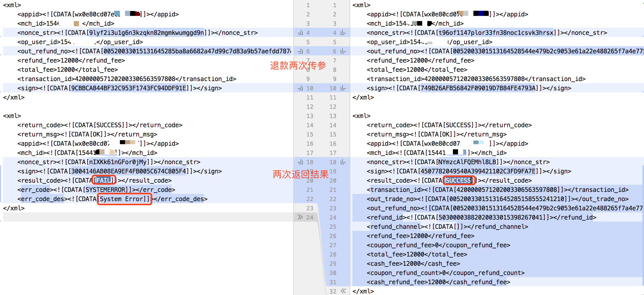Click right-side merge arrow icon at line 4
644x295 pixels.
click(x=343, y=33)
